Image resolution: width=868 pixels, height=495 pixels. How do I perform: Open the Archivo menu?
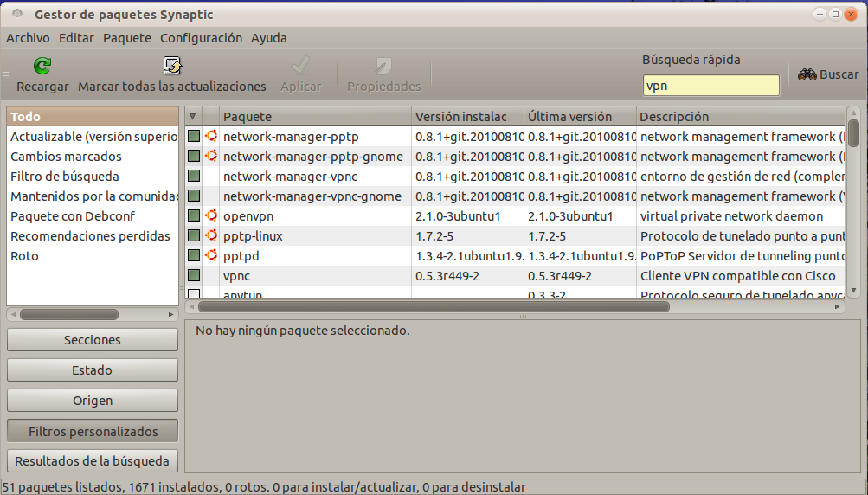tap(28, 38)
